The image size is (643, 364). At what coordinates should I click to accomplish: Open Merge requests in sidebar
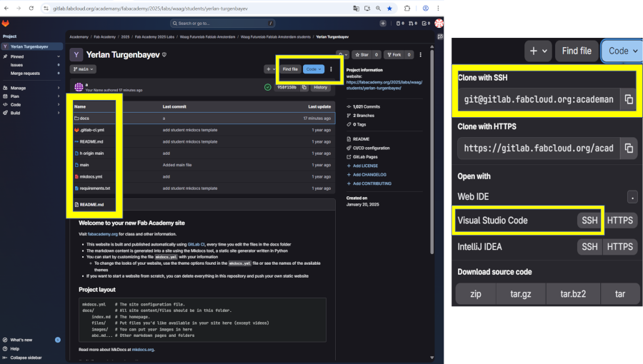tap(31, 74)
